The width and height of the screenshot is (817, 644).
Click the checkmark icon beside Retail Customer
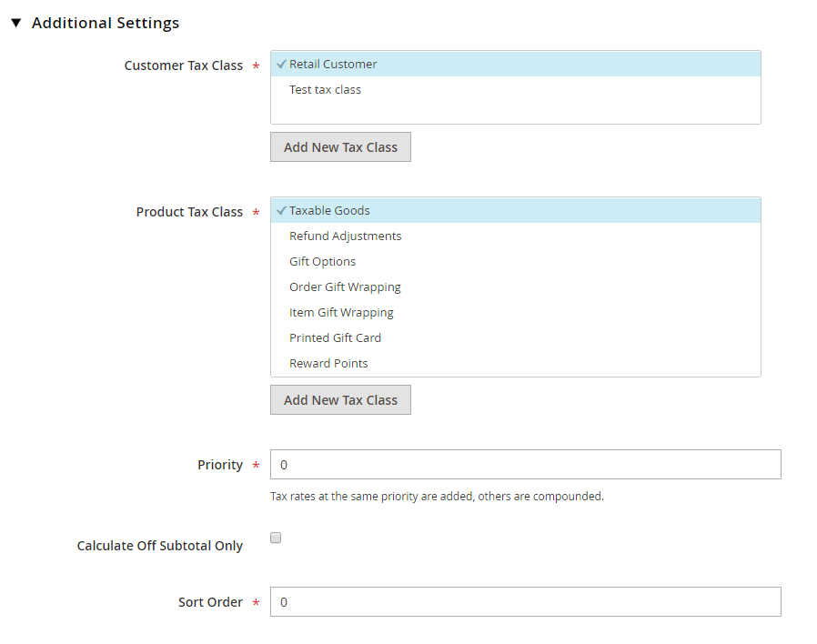(281, 64)
